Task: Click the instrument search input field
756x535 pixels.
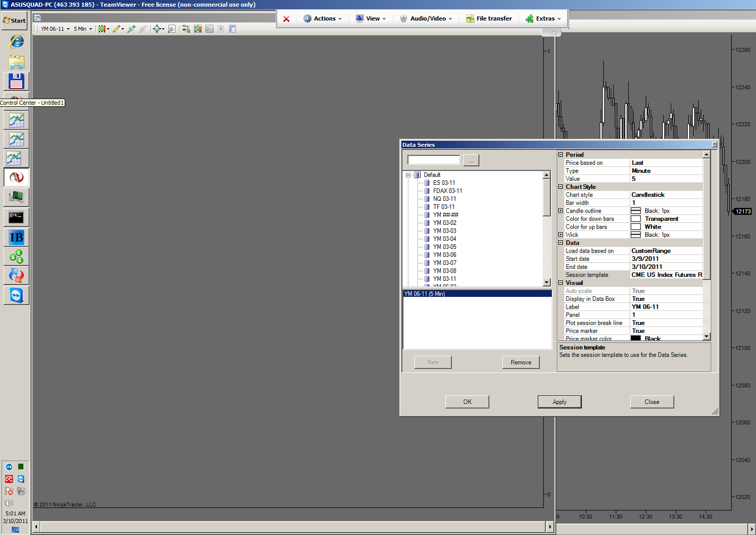Action: click(434, 160)
